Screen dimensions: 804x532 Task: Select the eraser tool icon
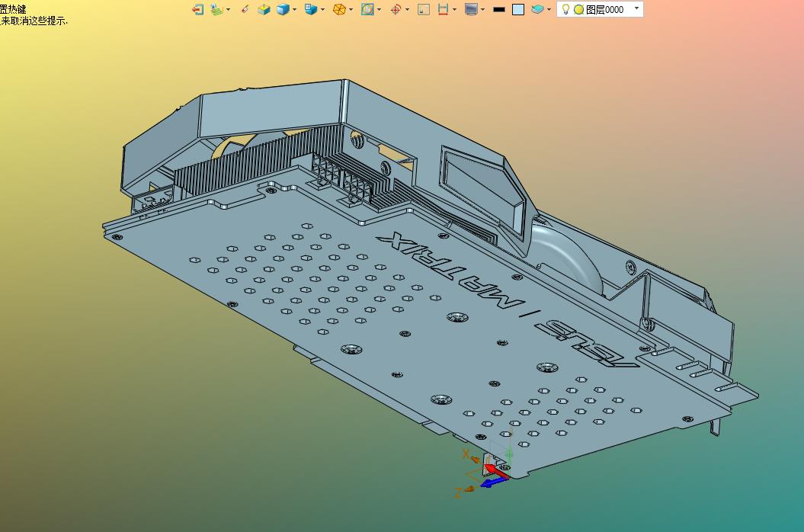click(x=245, y=9)
